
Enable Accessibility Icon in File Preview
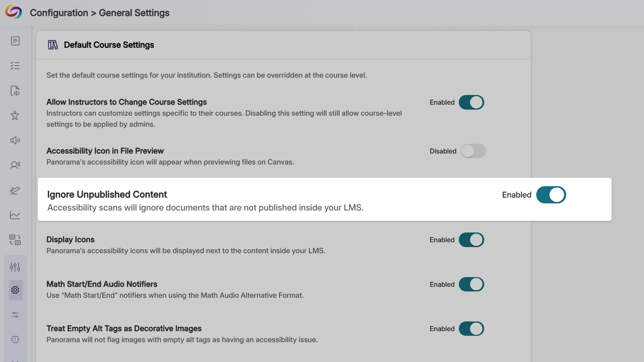coord(473,151)
